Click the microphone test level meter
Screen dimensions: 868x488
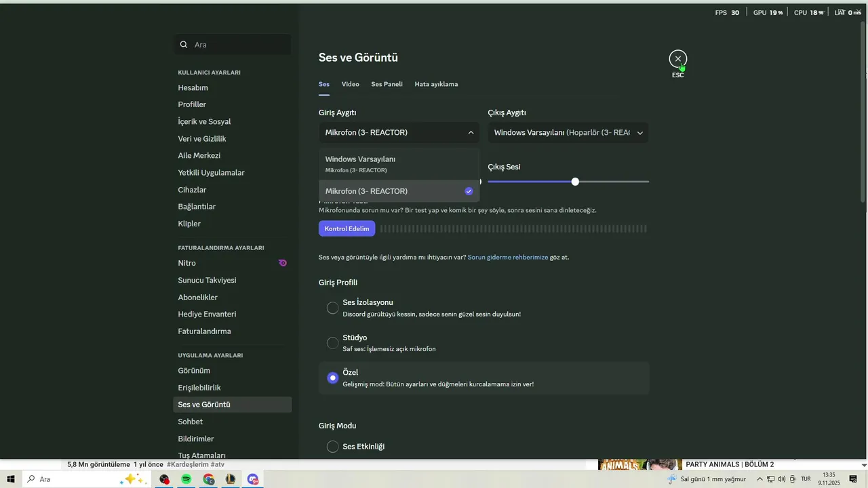513,229
